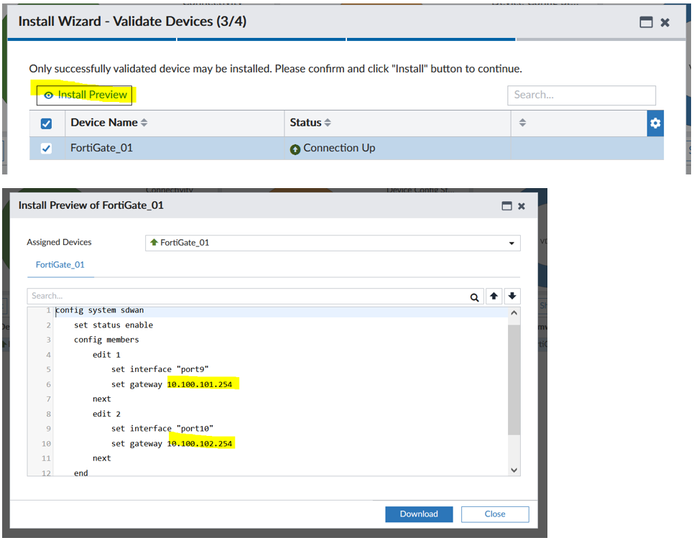
Task: Maximize the Install Preview window
Action: 507,206
